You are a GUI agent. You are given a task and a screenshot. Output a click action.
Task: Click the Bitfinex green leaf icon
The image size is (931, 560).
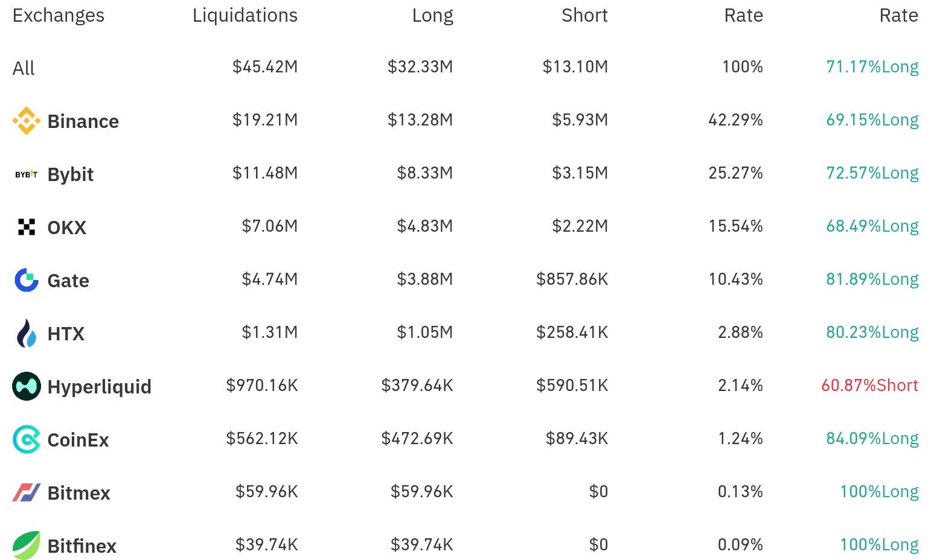click(27, 546)
